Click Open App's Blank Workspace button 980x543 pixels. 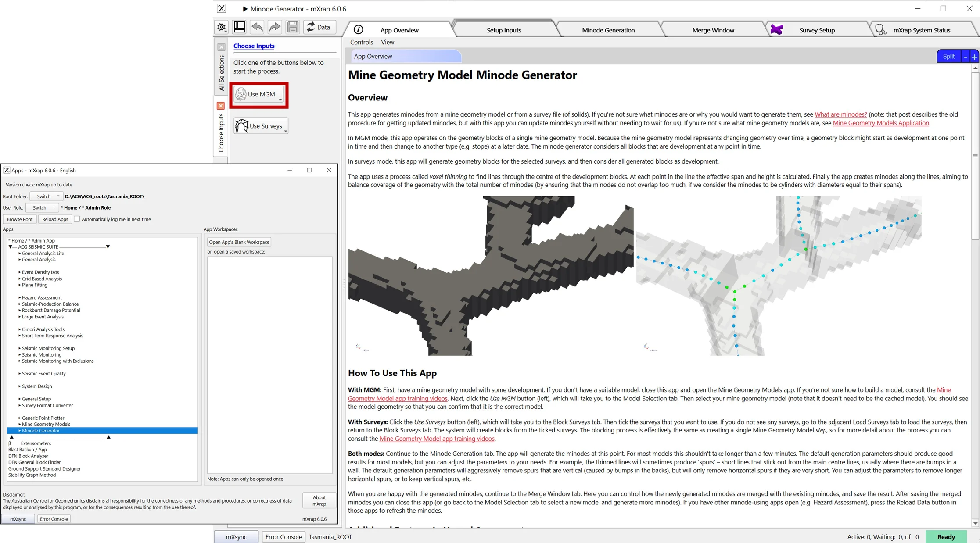pos(239,242)
